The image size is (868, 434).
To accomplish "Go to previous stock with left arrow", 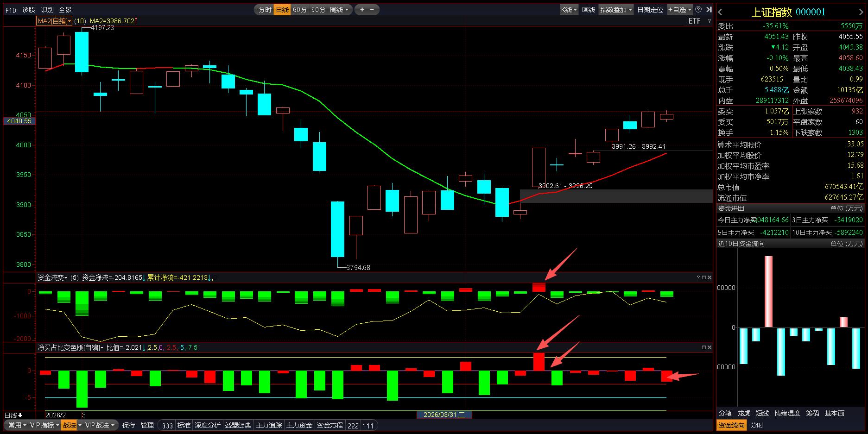I will 720,13.
